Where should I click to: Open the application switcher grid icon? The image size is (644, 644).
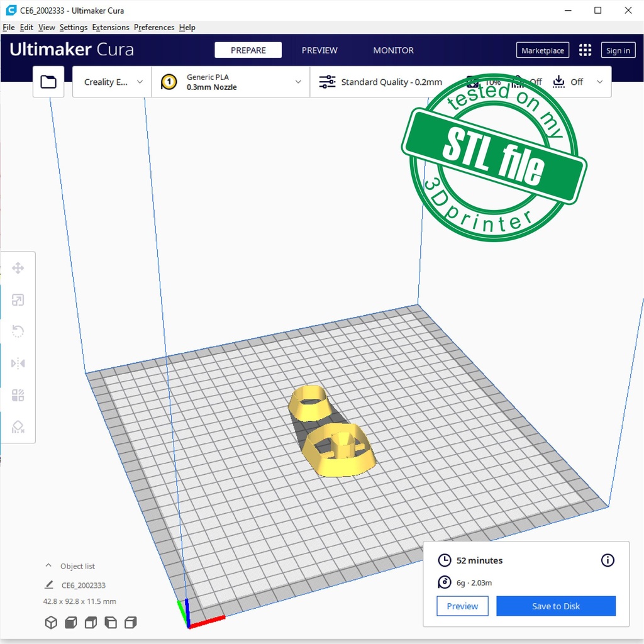pyautogui.click(x=585, y=50)
